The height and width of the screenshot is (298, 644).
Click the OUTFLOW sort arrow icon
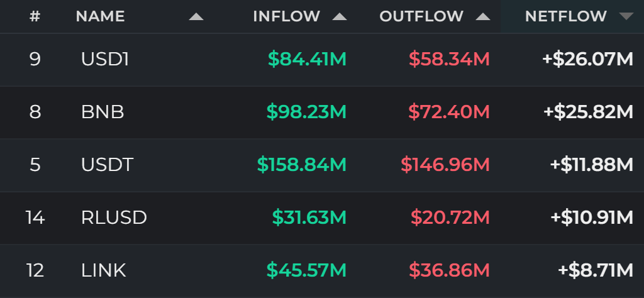click(483, 16)
